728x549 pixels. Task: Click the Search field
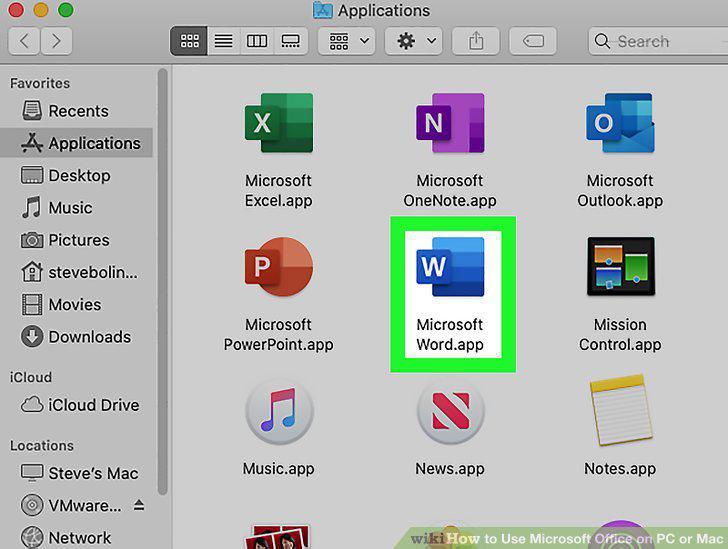coord(658,41)
